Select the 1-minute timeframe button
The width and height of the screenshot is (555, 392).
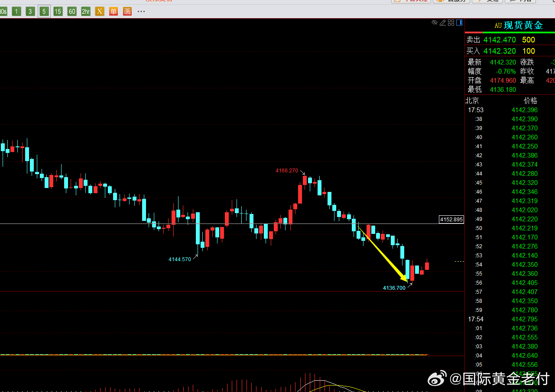16,11
